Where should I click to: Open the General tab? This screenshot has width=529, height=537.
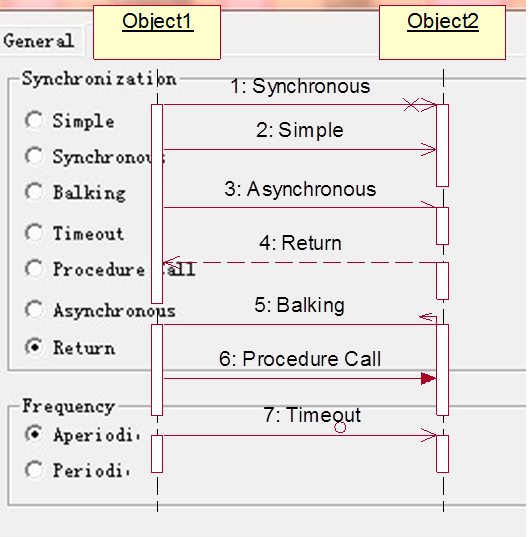pyautogui.click(x=39, y=41)
